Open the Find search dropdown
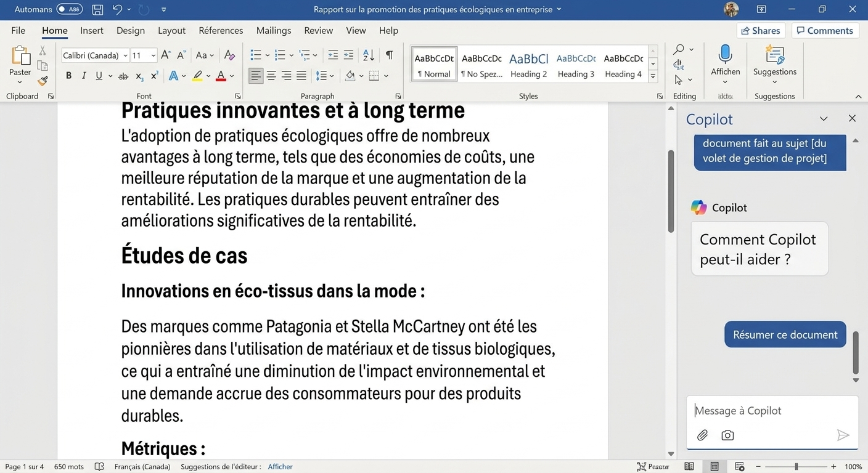Screen dimensions: 868x473 click(x=691, y=49)
